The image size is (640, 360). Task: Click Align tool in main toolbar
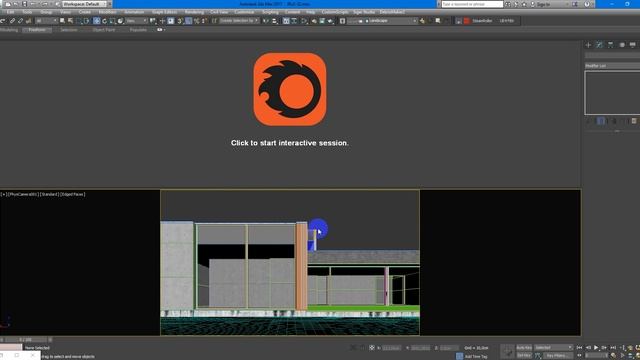274,20
